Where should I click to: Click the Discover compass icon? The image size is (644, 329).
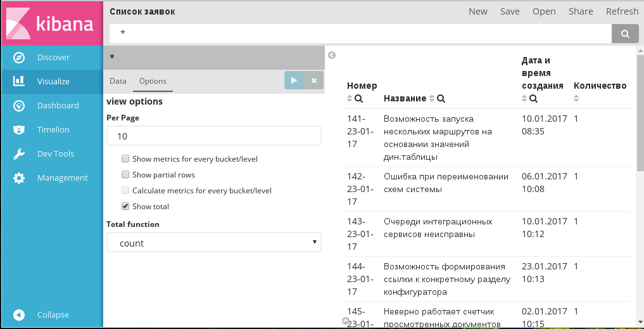click(x=19, y=58)
